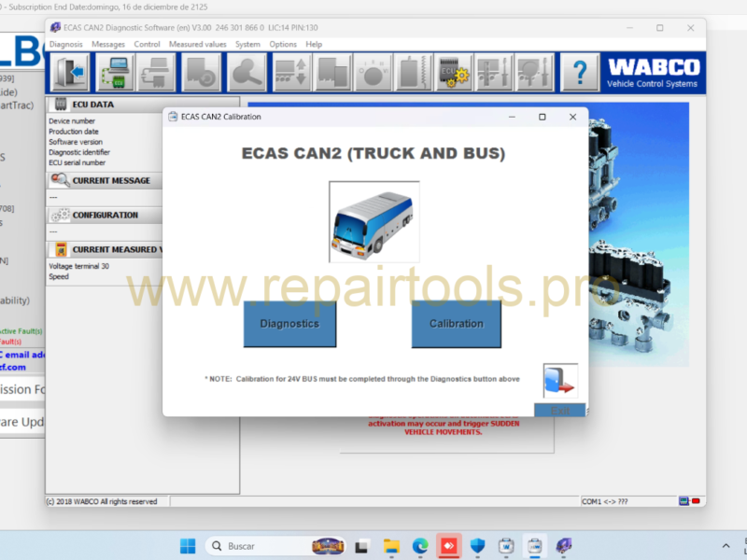Open the Help menu
747x560 pixels.
pyautogui.click(x=314, y=44)
